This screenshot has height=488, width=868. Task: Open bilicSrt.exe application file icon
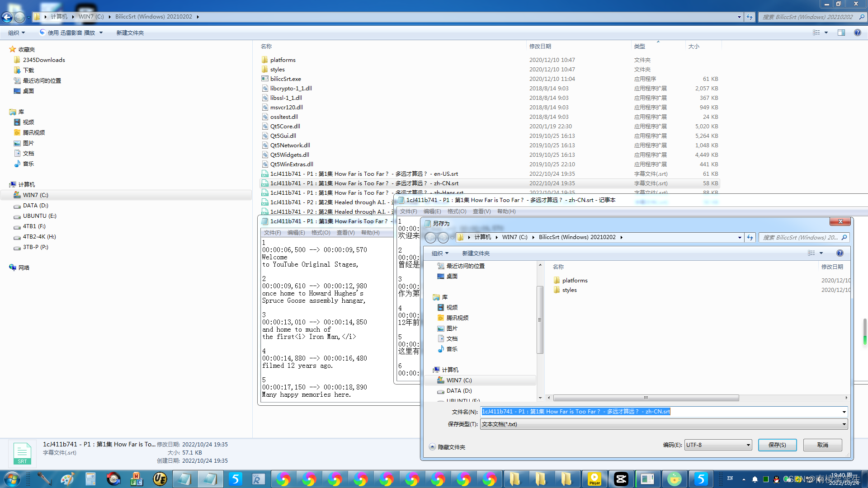pyautogui.click(x=265, y=79)
